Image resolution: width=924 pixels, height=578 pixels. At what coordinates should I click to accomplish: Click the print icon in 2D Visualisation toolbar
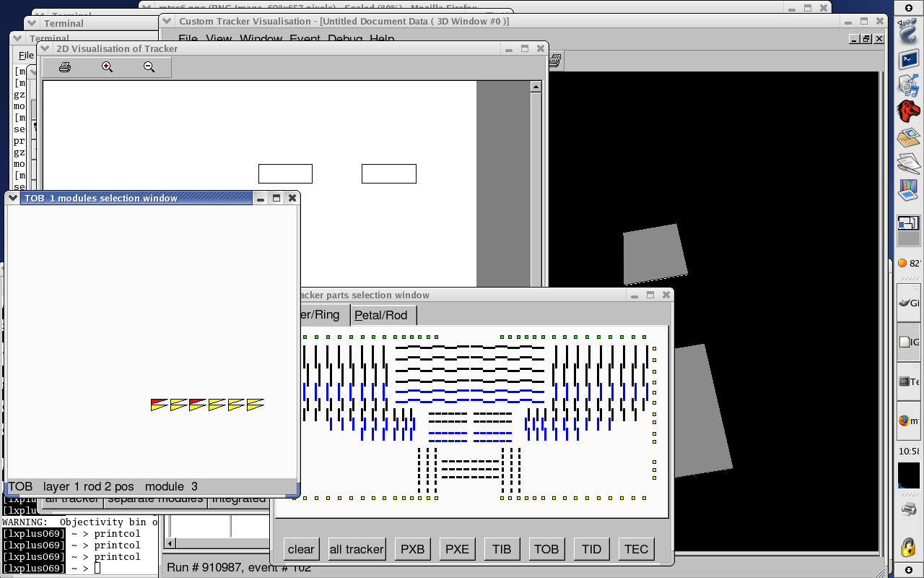[x=64, y=67]
